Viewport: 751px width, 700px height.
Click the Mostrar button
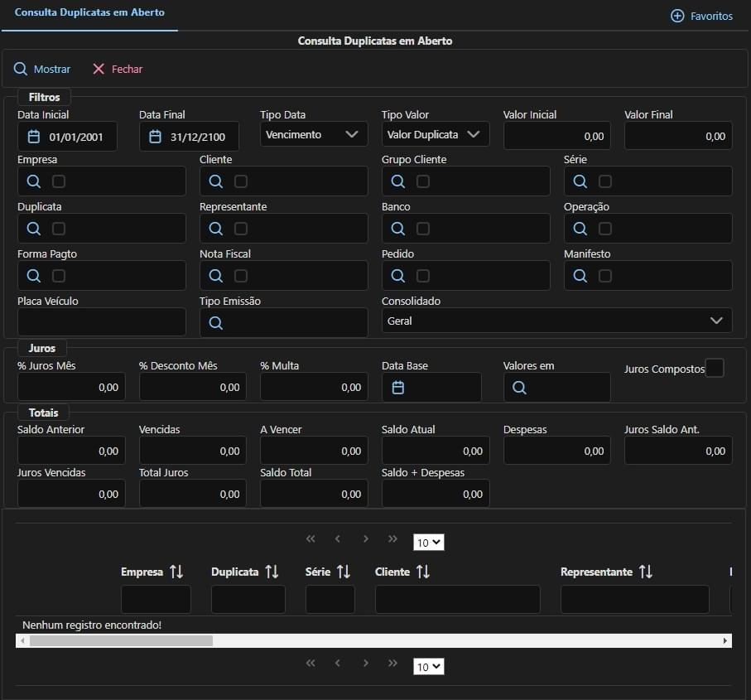pos(42,70)
